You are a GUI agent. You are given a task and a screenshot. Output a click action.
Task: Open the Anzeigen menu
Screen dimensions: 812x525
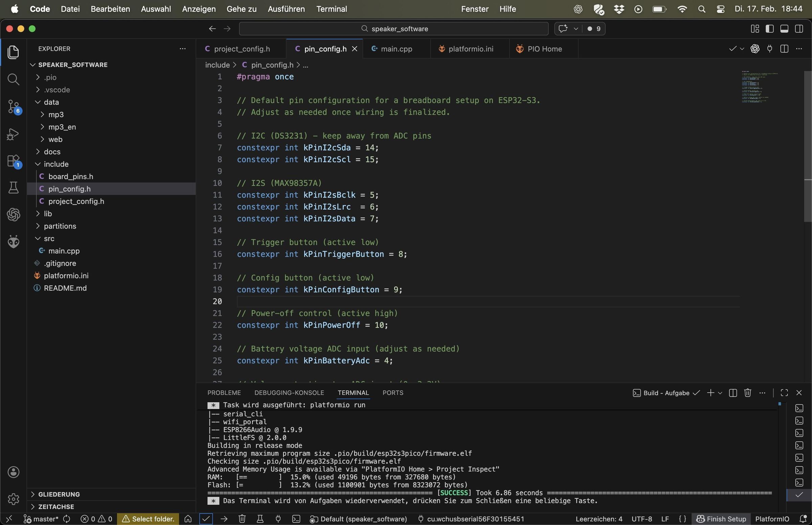[x=199, y=9]
